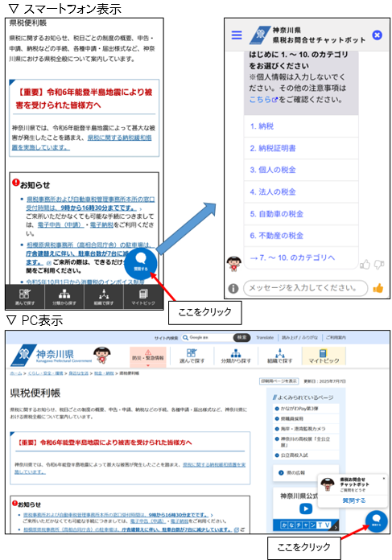The image size is (392, 560).
Task: Click the mascot in PC chatbot popup
Action: [x=328, y=484]
